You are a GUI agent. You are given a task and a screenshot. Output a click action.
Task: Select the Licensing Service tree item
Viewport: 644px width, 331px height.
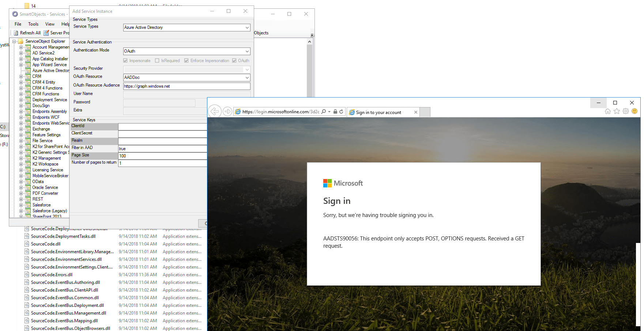[x=48, y=170]
